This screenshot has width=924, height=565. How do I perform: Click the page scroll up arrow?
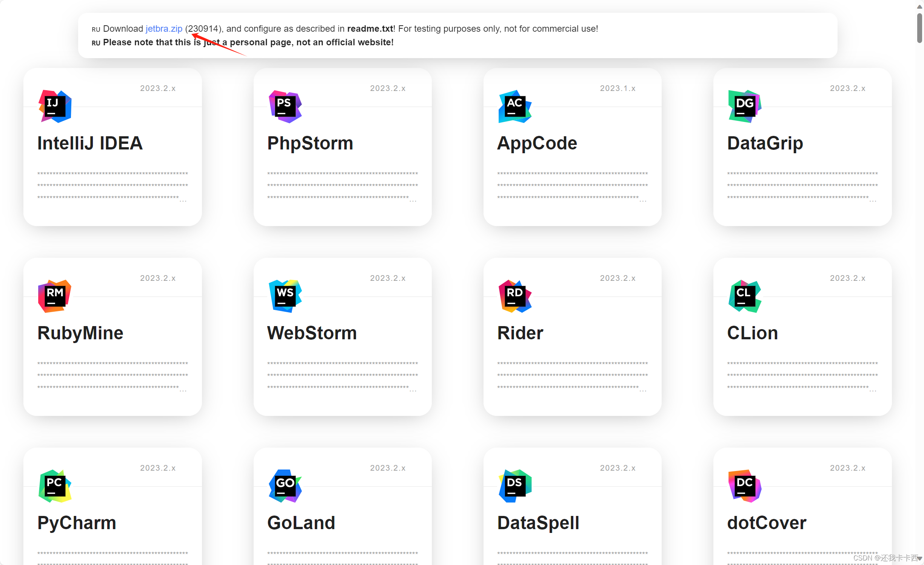[919, 7]
